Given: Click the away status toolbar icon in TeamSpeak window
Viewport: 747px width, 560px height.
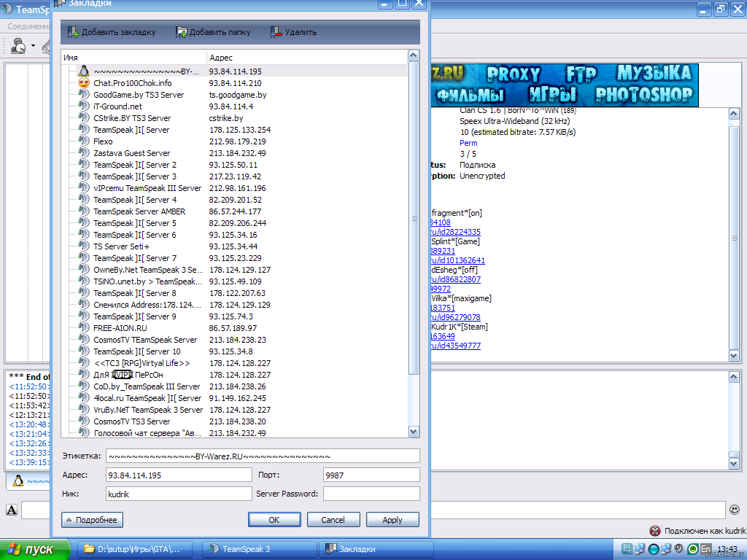Looking at the screenshot, I should point(18,46).
